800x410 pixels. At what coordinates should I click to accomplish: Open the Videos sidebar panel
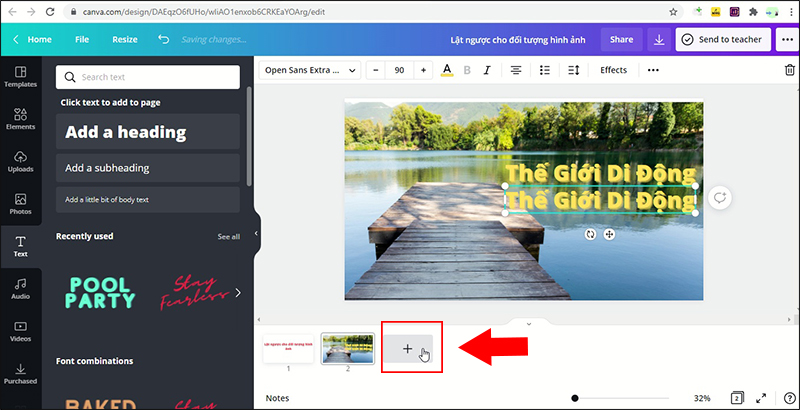tap(20, 331)
